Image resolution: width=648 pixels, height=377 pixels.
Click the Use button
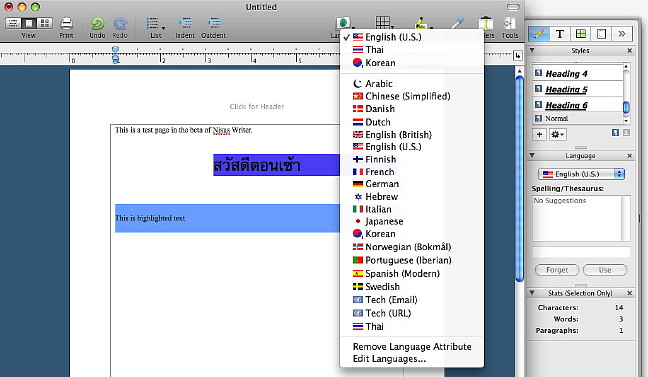(x=605, y=270)
